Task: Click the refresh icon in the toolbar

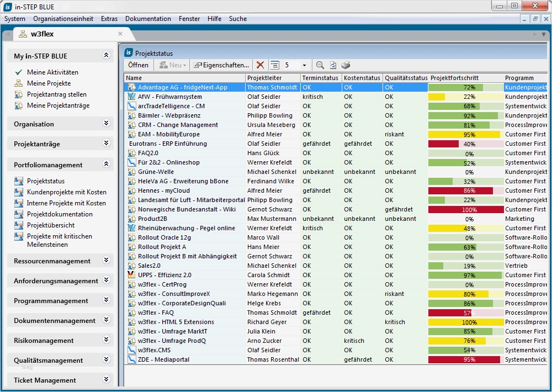Action: tap(333, 65)
